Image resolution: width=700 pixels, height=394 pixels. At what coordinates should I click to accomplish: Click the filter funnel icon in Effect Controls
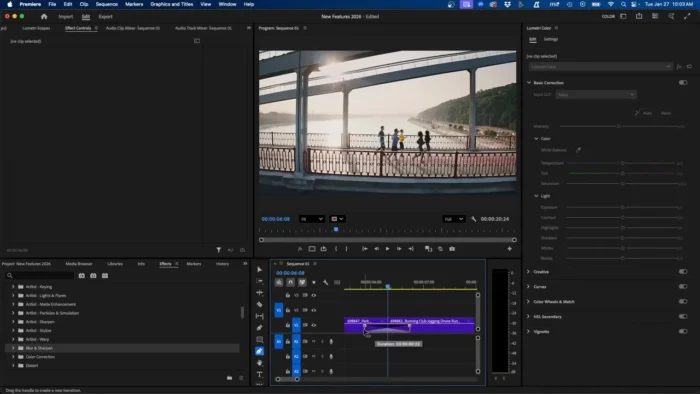[219, 250]
